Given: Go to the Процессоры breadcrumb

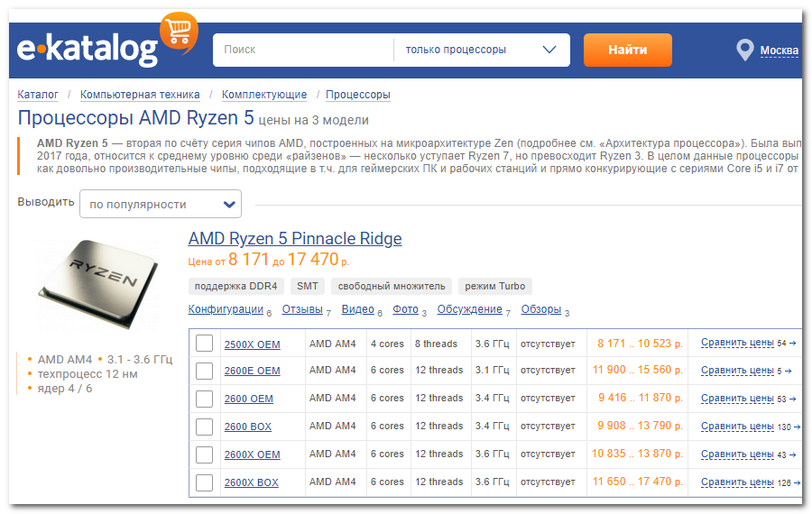Looking at the screenshot, I should (x=358, y=95).
